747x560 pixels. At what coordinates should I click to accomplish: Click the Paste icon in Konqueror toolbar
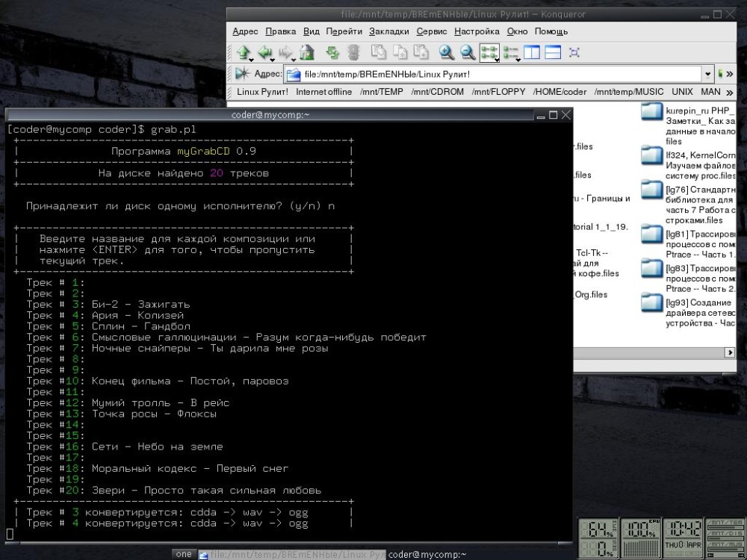[421, 52]
